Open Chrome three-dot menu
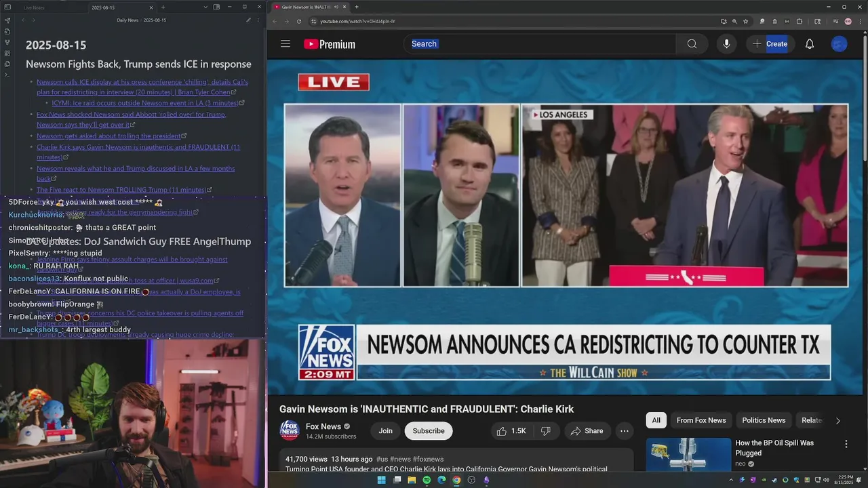The width and height of the screenshot is (868, 488). [x=860, y=21]
